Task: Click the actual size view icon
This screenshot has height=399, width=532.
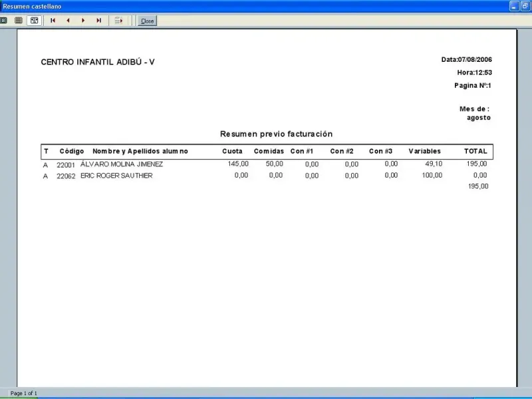Action: pos(3,21)
